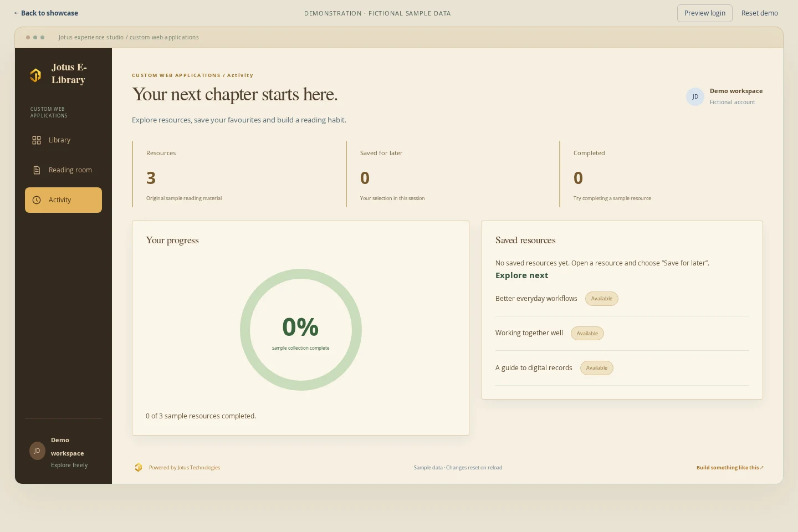Image resolution: width=798 pixels, height=532 pixels.
Task: Open Build something like this link
Action: 730,468
